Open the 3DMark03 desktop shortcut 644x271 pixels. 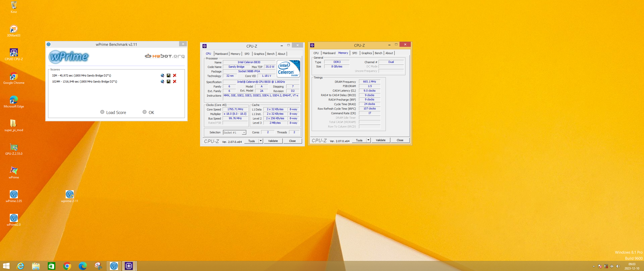(14, 31)
